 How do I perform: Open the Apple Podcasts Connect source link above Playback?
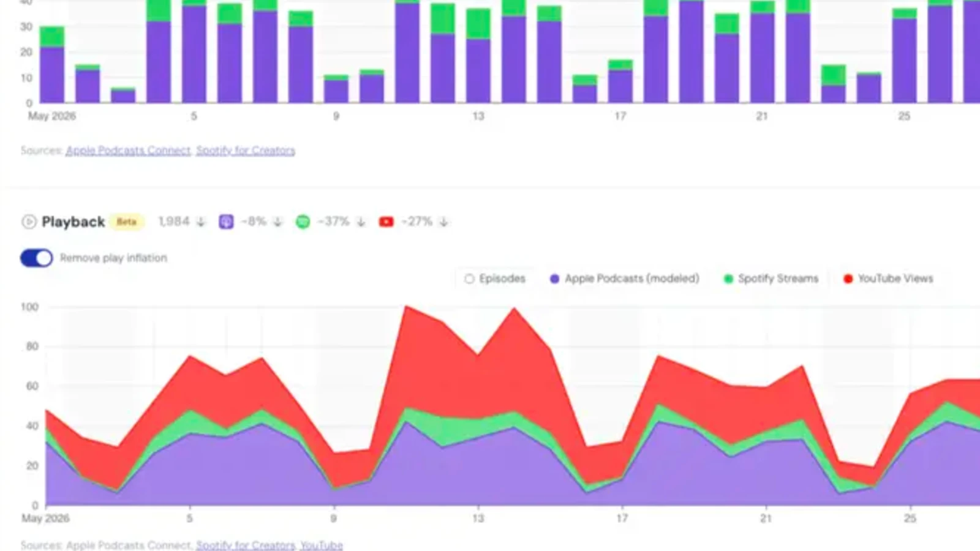[x=128, y=151]
